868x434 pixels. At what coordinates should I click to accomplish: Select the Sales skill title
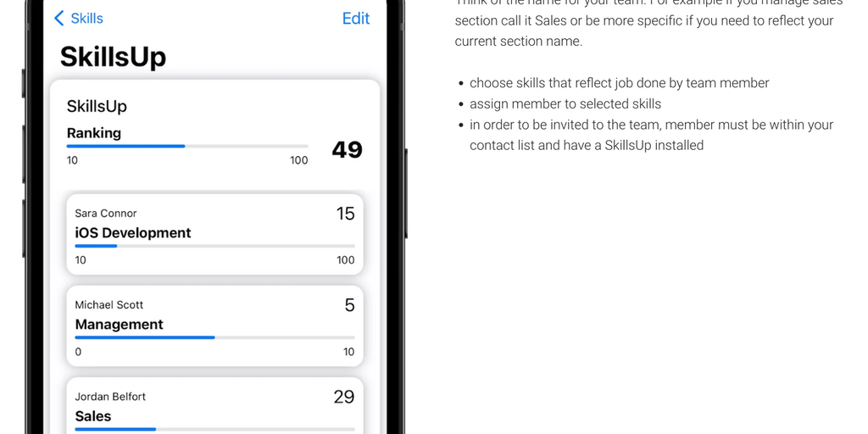(93, 416)
